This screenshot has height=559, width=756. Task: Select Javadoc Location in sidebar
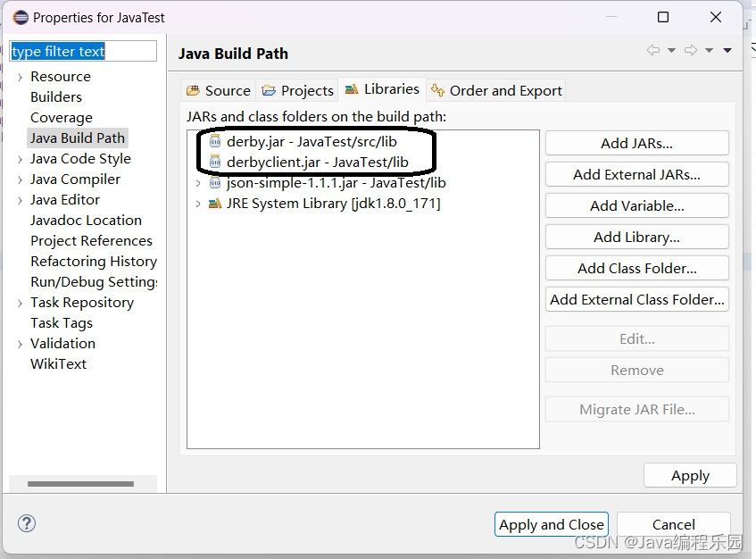pos(86,221)
